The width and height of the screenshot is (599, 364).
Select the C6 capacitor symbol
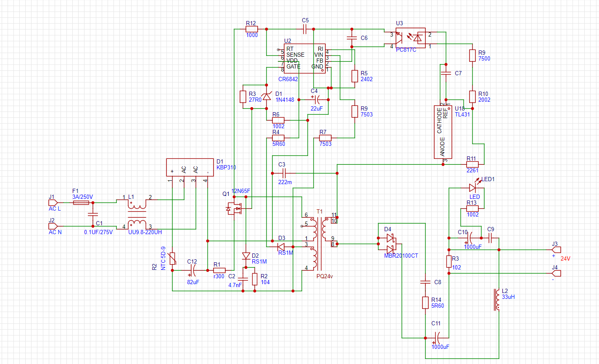click(352, 38)
